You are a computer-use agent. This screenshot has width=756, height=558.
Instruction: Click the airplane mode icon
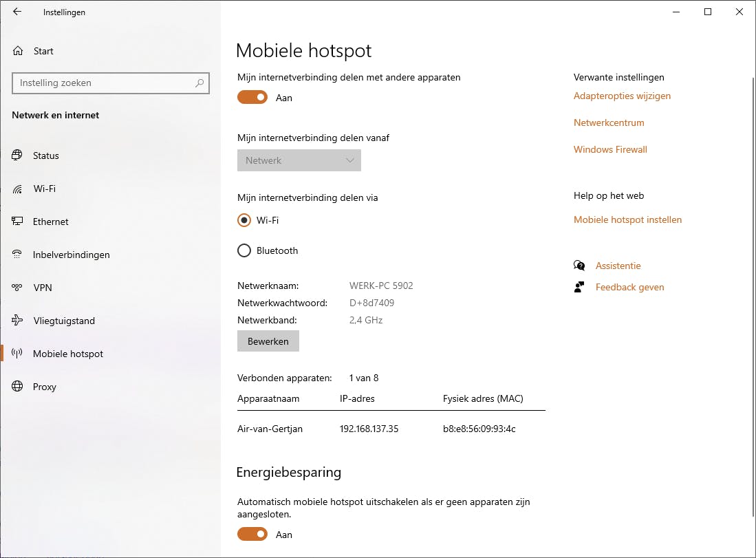click(17, 321)
